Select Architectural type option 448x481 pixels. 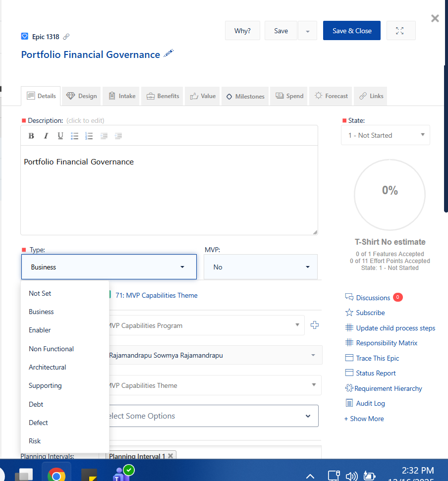click(65, 367)
